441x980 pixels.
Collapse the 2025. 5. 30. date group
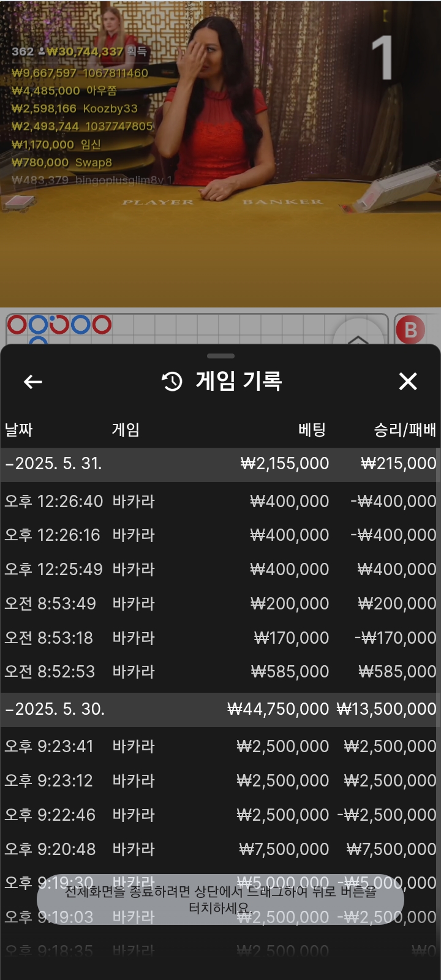click(x=221, y=709)
